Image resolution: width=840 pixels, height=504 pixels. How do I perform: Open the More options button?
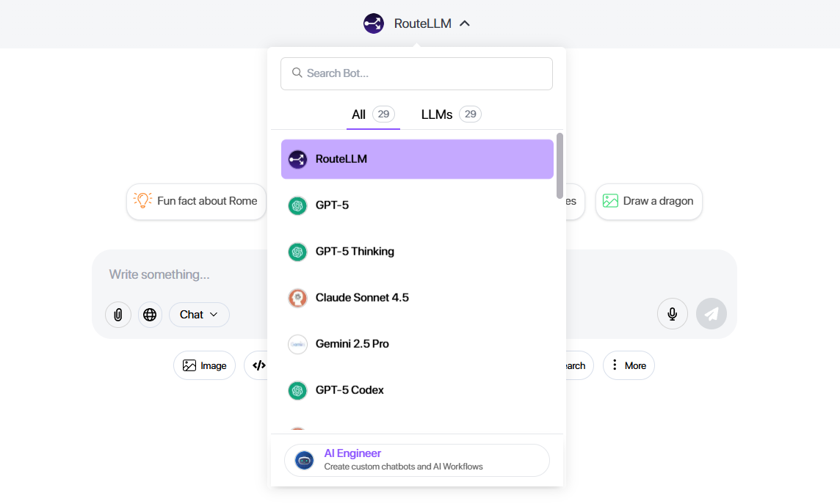(629, 365)
